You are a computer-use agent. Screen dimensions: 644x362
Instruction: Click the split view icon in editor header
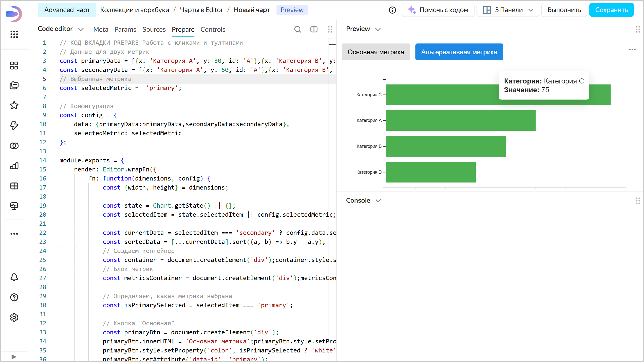314,29
